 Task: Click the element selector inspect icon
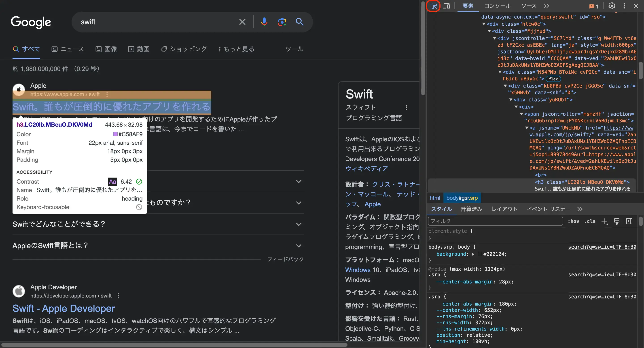(433, 6)
